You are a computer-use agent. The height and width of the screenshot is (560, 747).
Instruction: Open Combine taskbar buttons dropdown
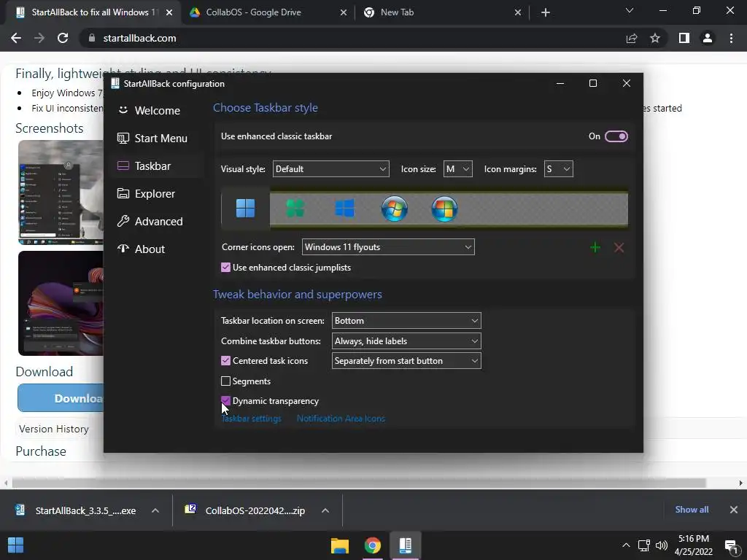[x=406, y=341]
